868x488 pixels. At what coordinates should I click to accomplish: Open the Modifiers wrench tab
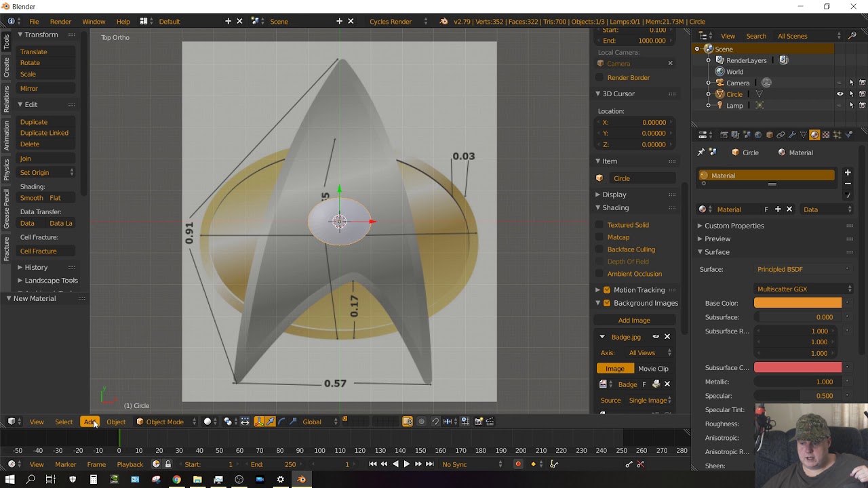pyautogui.click(x=792, y=135)
